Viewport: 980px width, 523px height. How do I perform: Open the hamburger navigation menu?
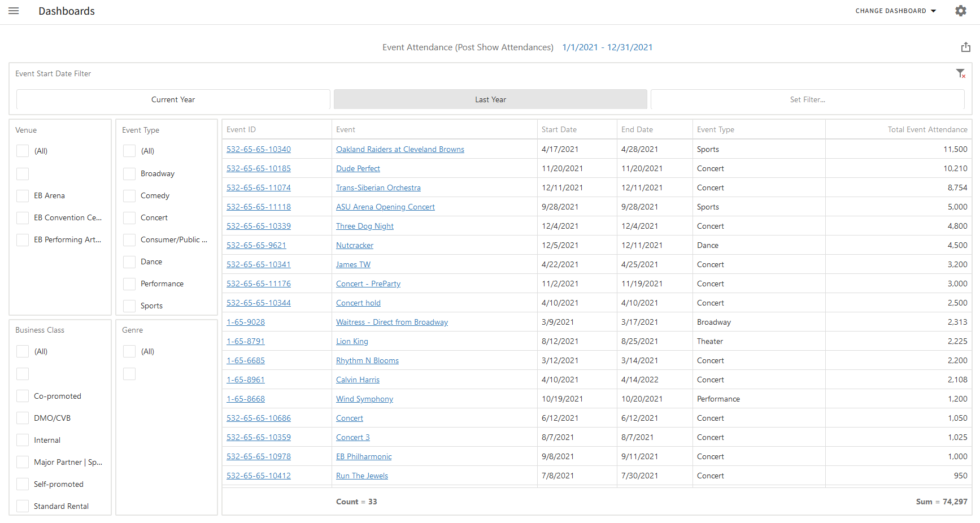click(x=14, y=11)
